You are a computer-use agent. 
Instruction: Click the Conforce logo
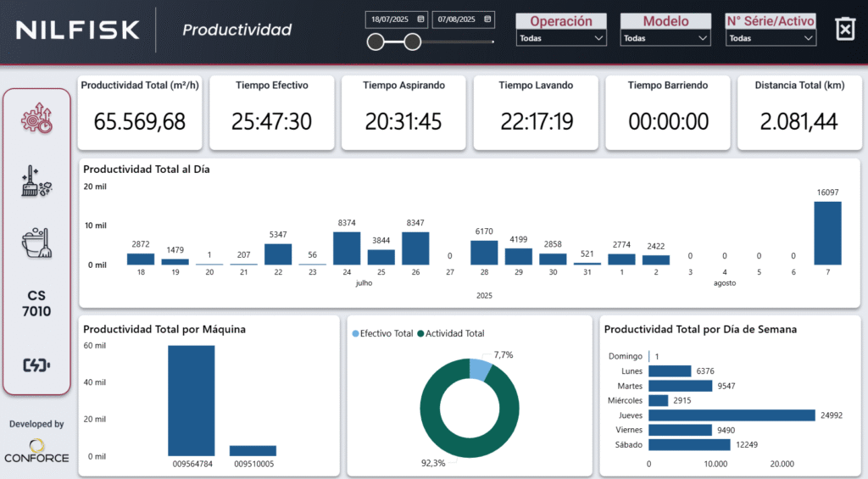coord(36,451)
